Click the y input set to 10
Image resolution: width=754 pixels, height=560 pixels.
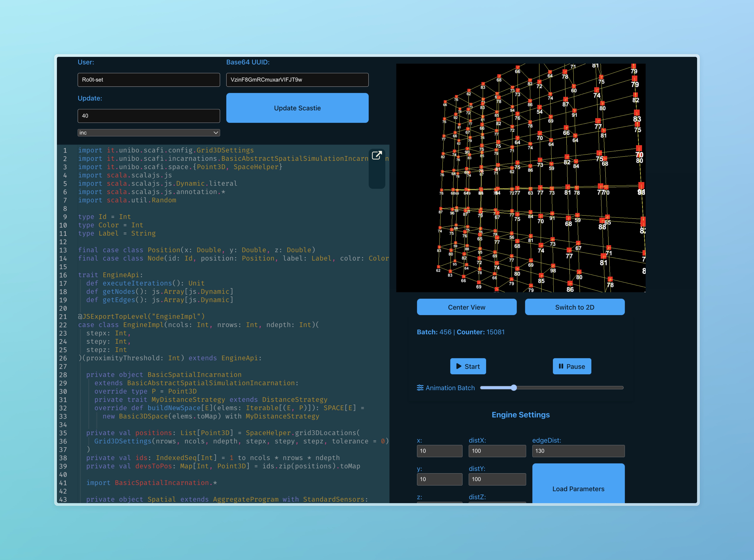tap(439, 479)
